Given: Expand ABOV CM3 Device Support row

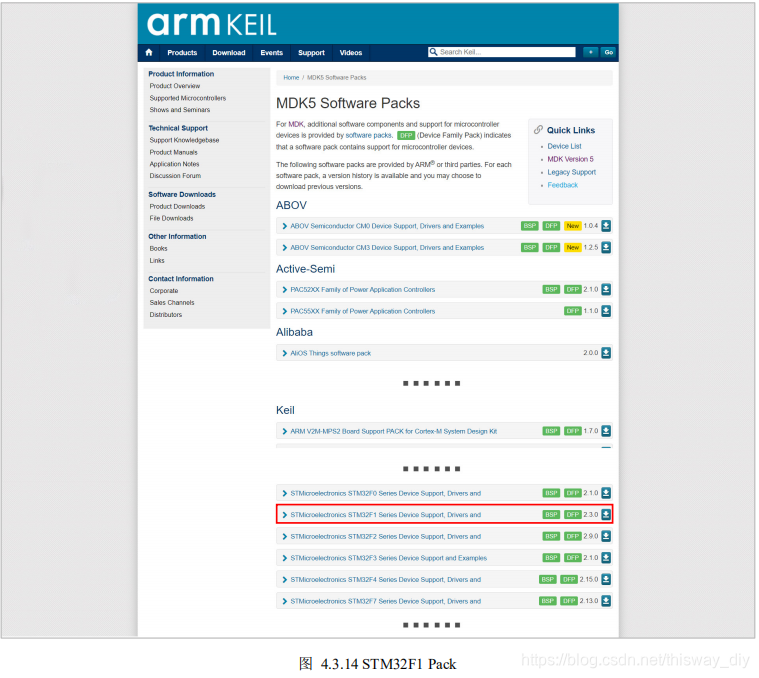Looking at the screenshot, I should coord(285,247).
